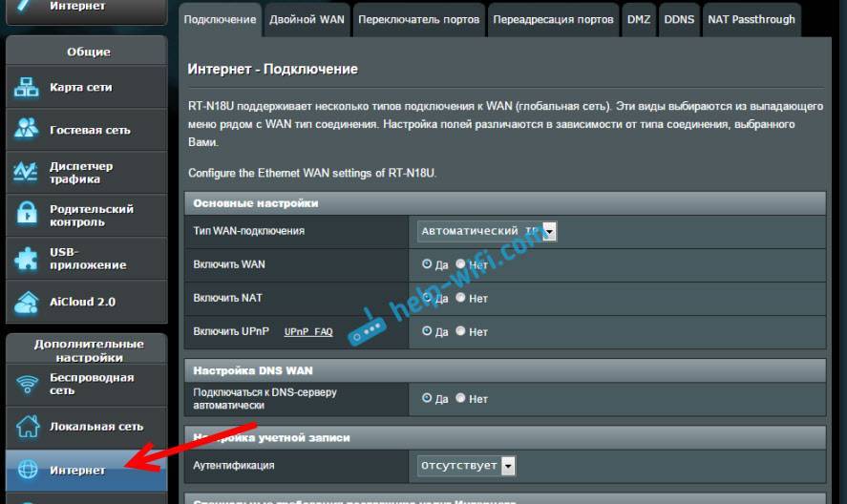Viewport: 847px width, 504px height.
Task: Open the Traffic Manager graph icon
Action: click(26, 172)
